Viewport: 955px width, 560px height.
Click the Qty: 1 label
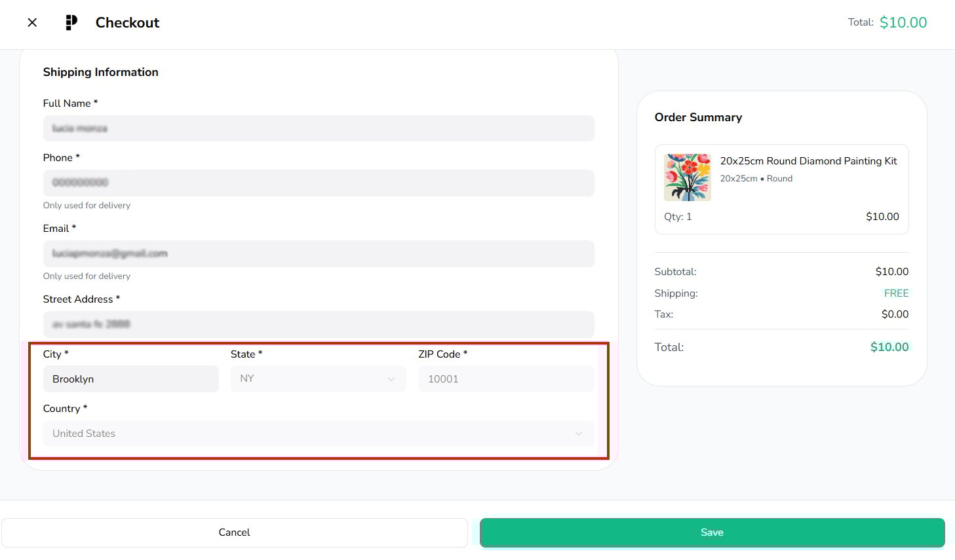[x=678, y=217]
